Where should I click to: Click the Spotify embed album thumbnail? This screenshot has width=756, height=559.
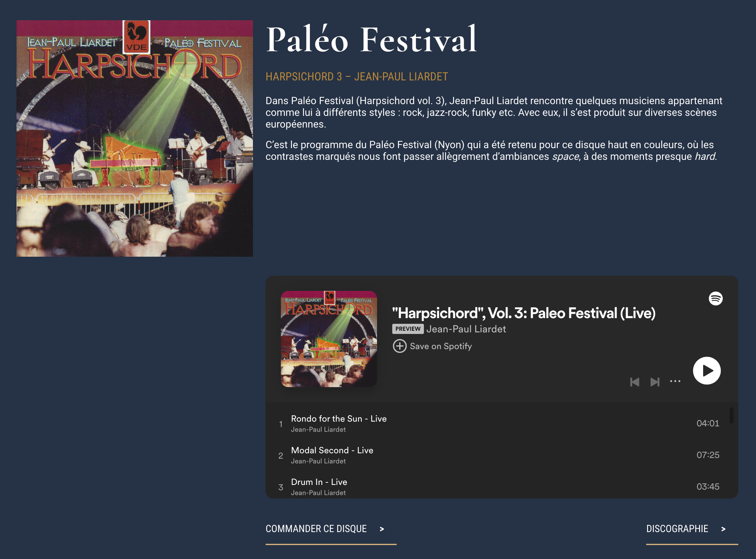[x=329, y=339]
